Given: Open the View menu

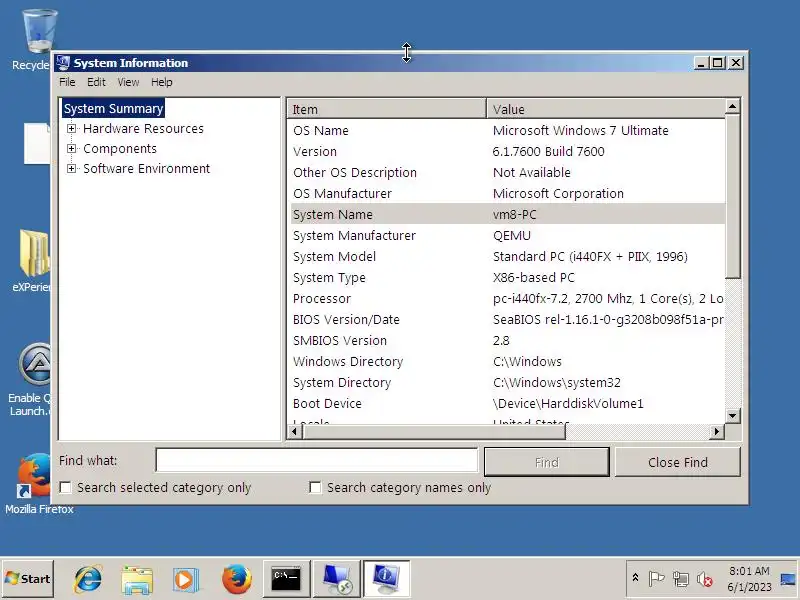Looking at the screenshot, I should (x=128, y=82).
